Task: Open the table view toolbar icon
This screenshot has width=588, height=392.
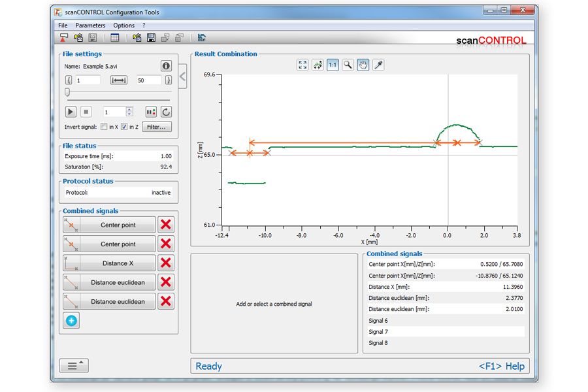Action: [115, 38]
